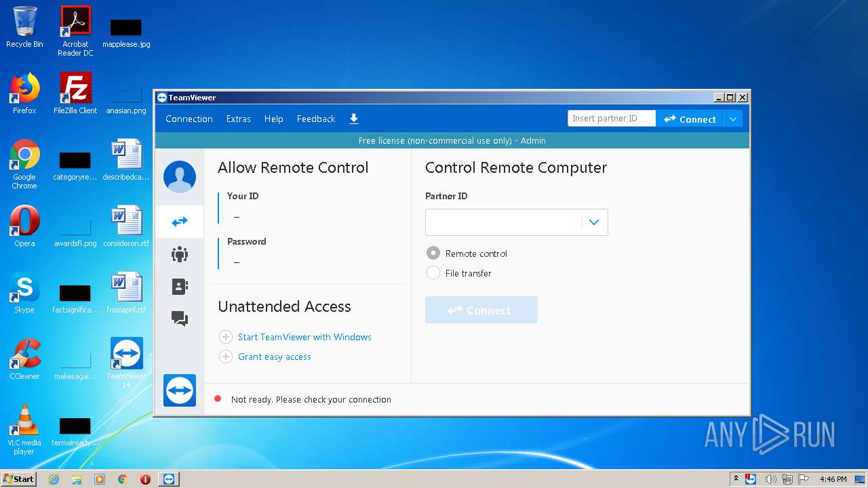This screenshot has height=488, width=868.
Task: Open media player from taskbar
Action: click(100, 479)
